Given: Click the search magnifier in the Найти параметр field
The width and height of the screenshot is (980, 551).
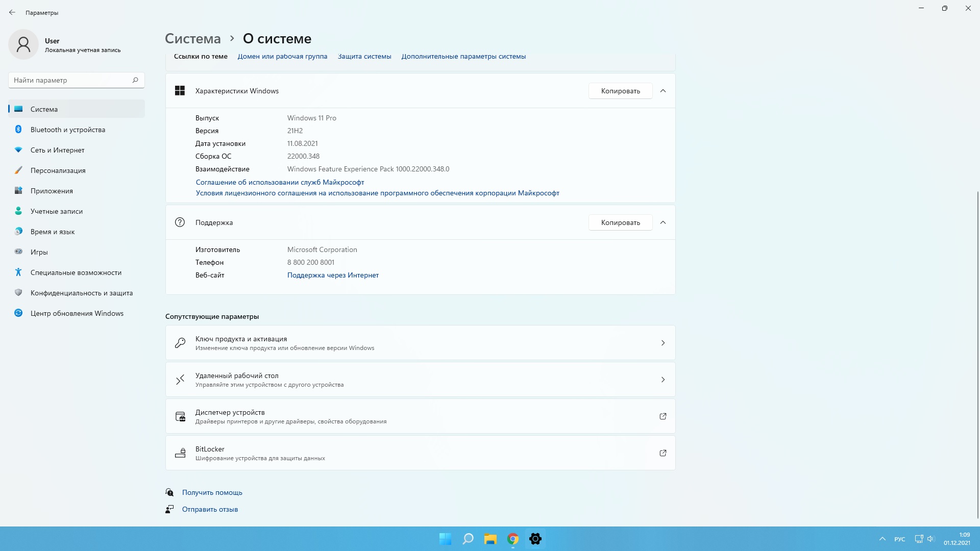Looking at the screenshot, I should (135, 80).
